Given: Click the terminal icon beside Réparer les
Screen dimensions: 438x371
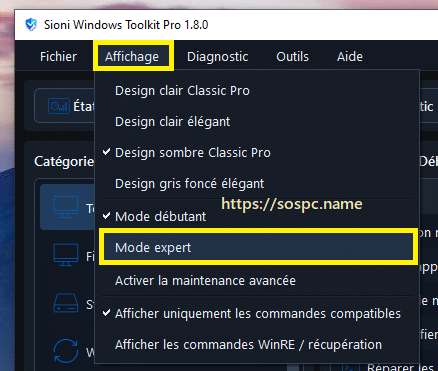Looking at the screenshot, I should click(x=349, y=367).
